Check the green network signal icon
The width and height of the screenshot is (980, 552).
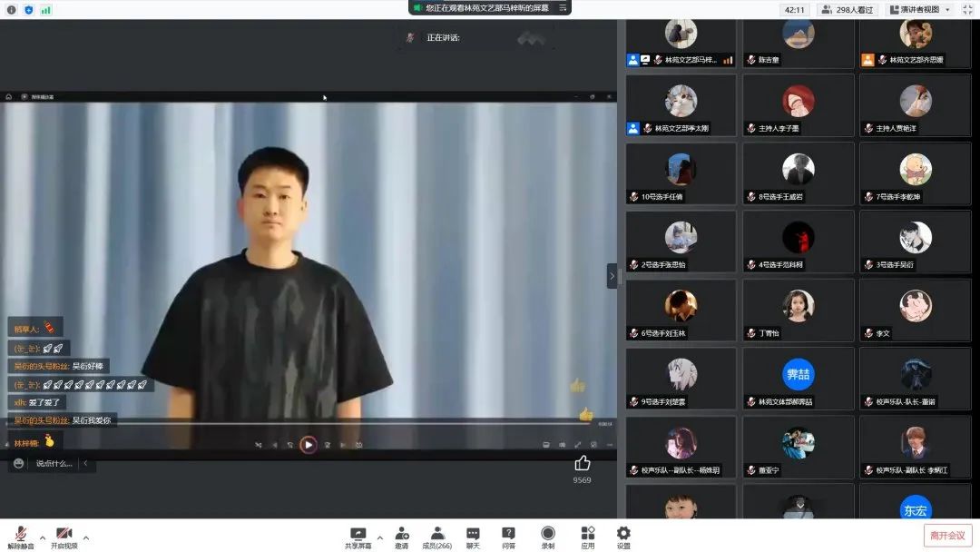pos(45,10)
